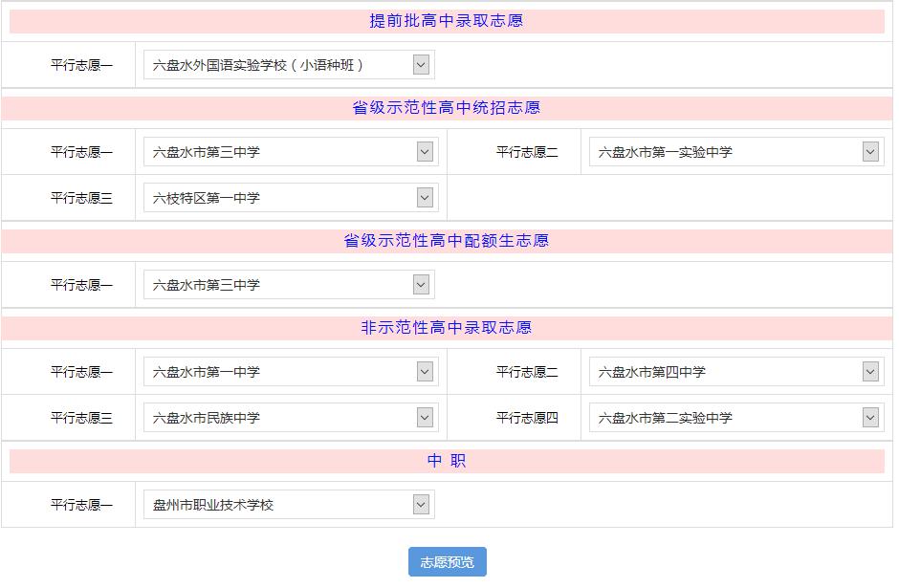Click the 志愿预览 preview button
Image resolution: width=899 pixels, height=588 pixels.
pos(449,562)
